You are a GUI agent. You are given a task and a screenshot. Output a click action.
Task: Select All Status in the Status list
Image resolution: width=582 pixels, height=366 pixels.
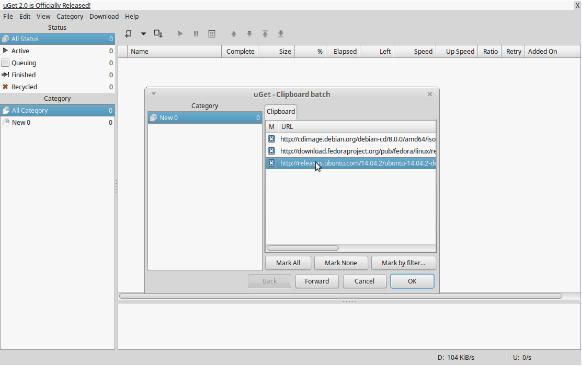pyautogui.click(x=58, y=39)
